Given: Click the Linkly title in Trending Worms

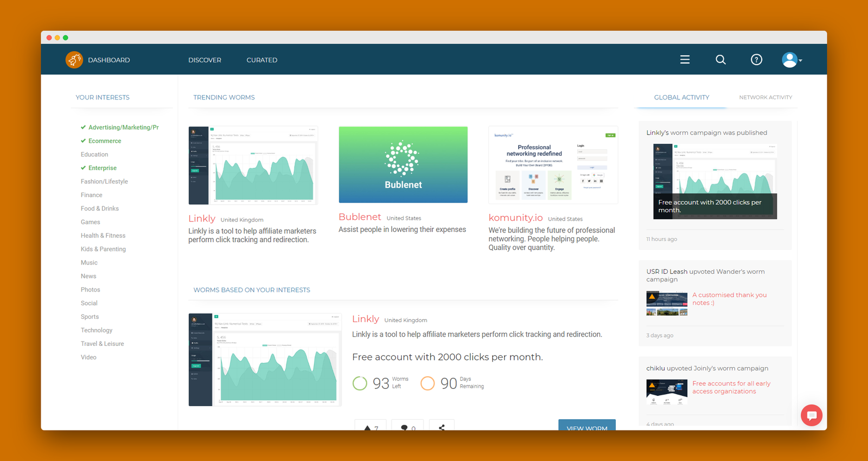Looking at the screenshot, I should point(202,218).
